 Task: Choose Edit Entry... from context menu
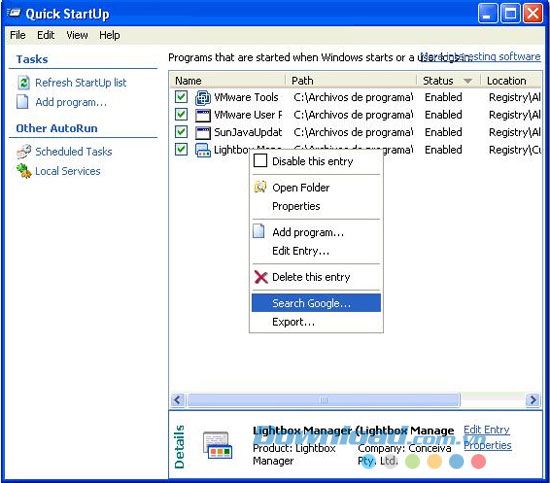pyautogui.click(x=316, y=251)
